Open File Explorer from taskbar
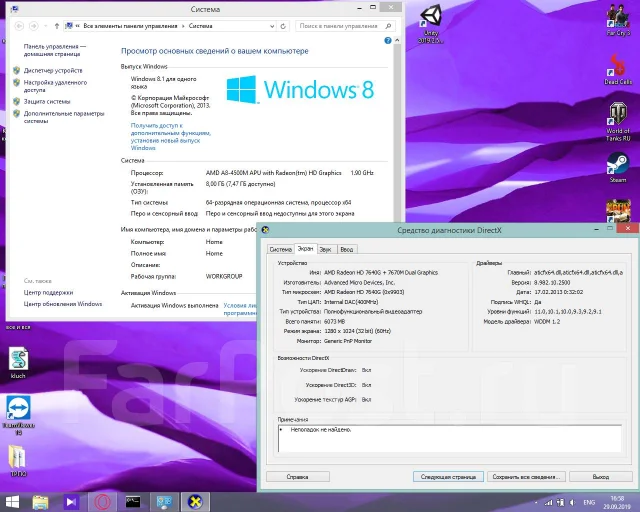Image resolution: width=640 pixels, height=512 pixels. click(x=40, y=502)
